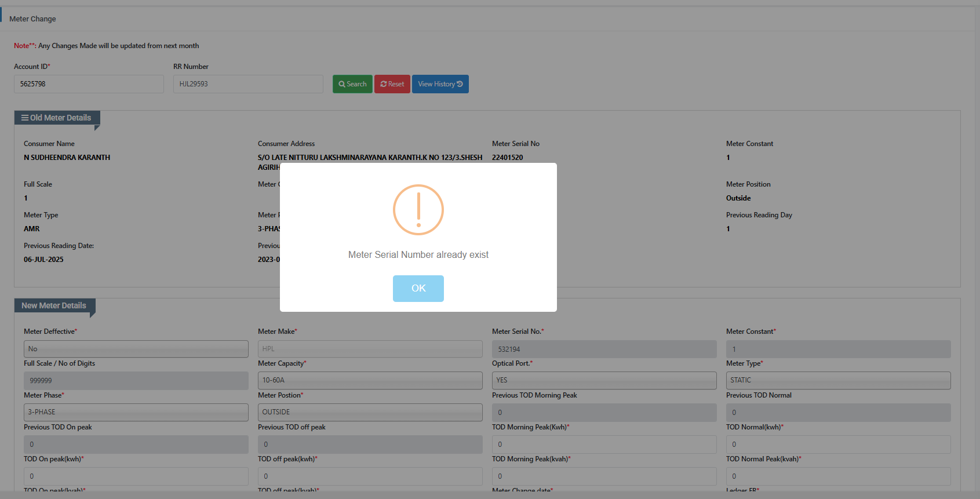Screen dimensions: 980x499
Task: Click the Meter Make field
Action: 370,349
